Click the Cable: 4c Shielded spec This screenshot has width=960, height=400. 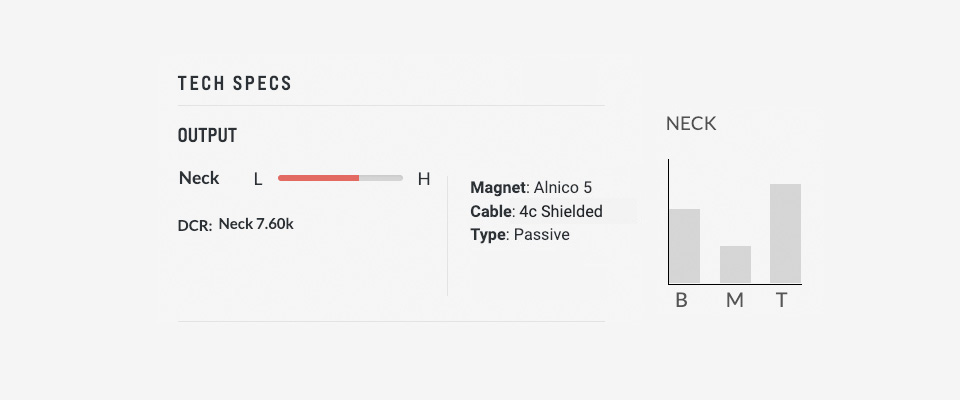coord(536,211)
